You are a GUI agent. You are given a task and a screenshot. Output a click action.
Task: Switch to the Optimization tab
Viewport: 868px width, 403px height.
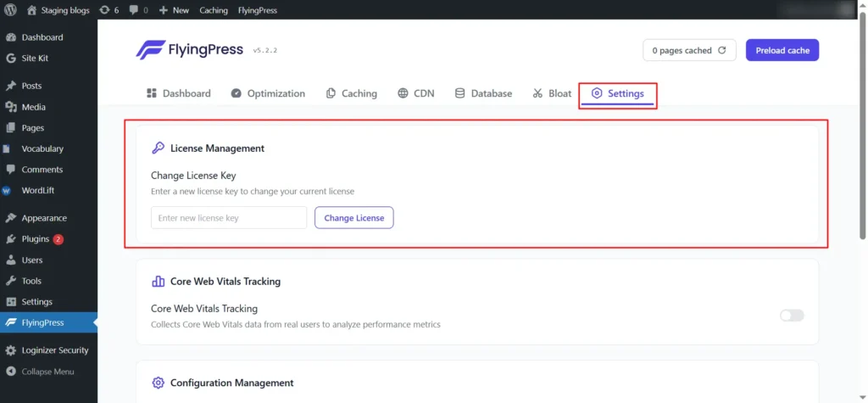click(x=267, y=93)
